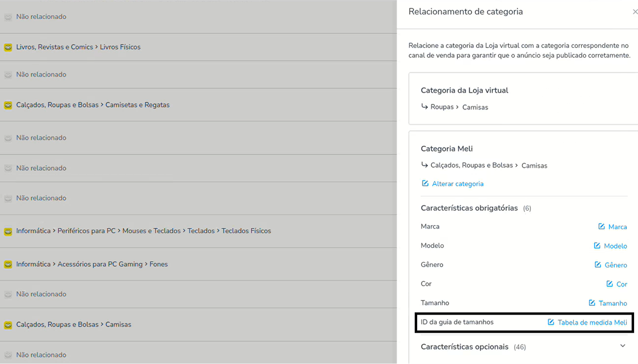The image size is (638, 364).
Task: Open the Tamanho attribute link
Action: (x=613, y=303)
